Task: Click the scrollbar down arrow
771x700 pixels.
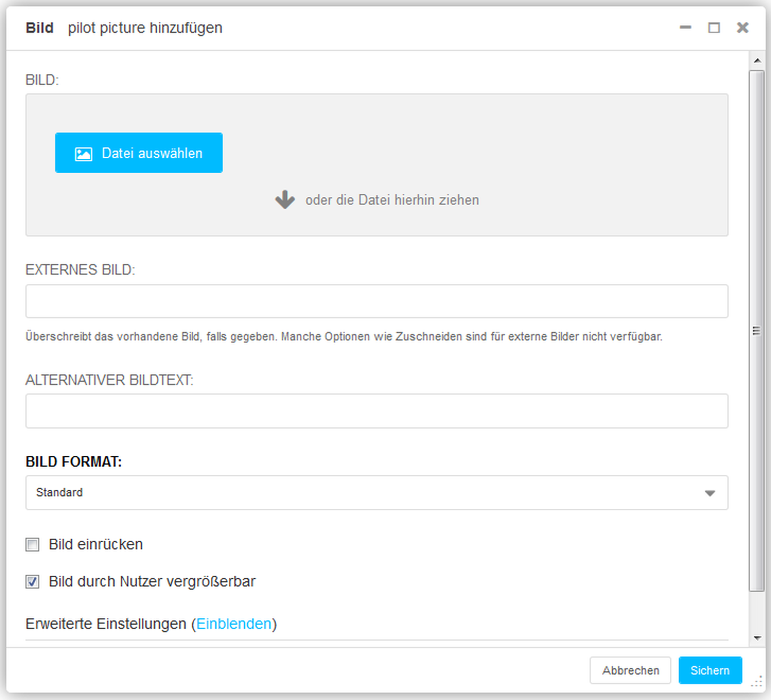Action: [757, 638]
